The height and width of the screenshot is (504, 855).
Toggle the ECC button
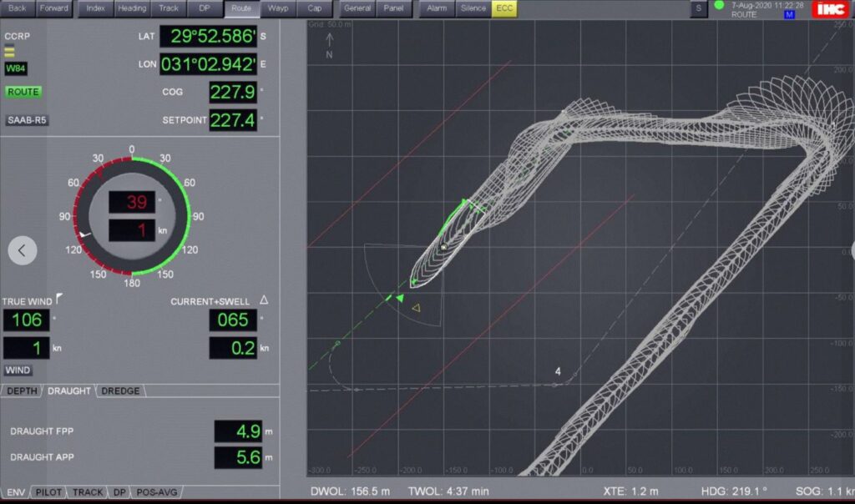[x=503, y=8]
